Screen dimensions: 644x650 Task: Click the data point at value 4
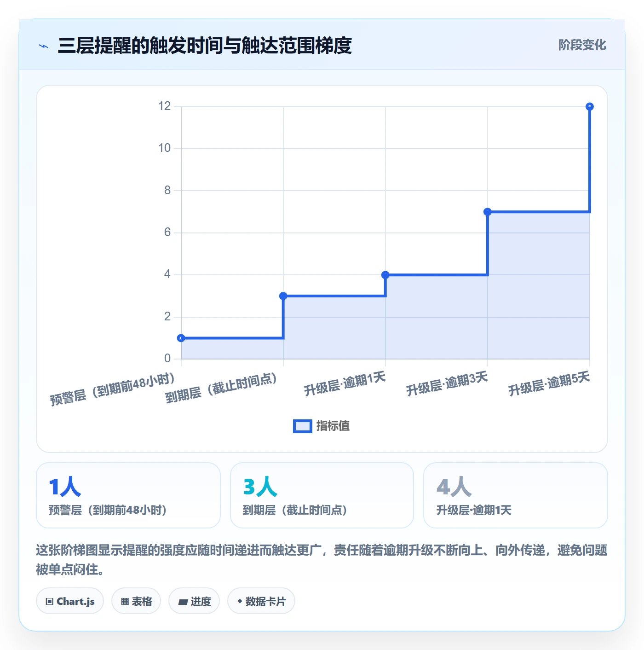pyautogui.click(x=385, y=275)
